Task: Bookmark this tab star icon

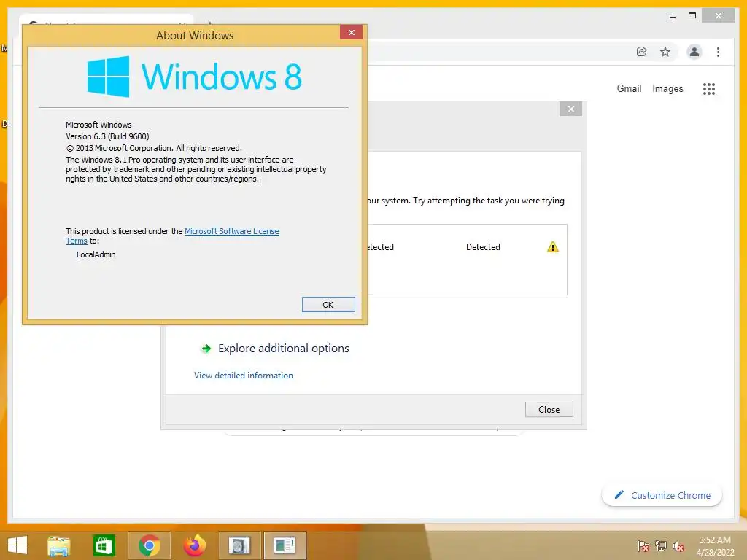Action: pos(665,52)
